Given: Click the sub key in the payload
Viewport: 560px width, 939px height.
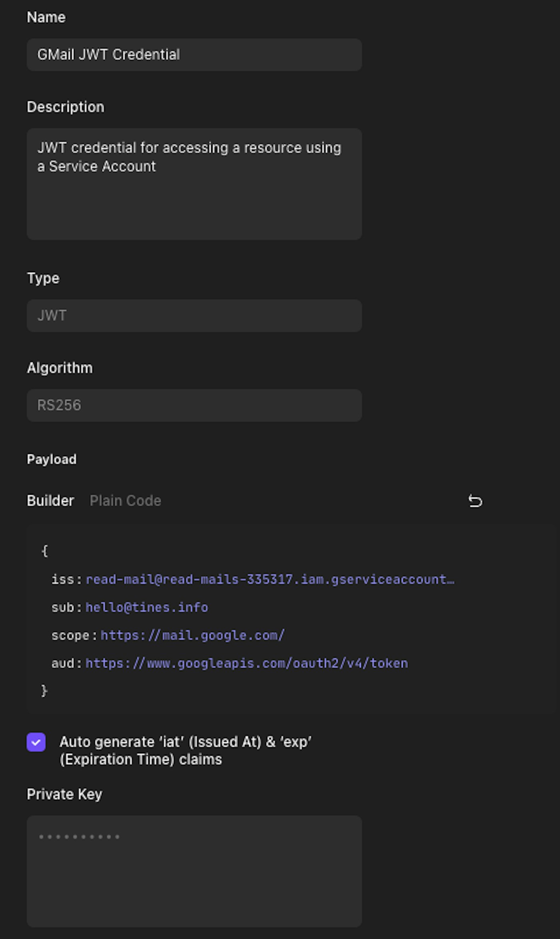Looking at the screenshot, I should tap(63, 608).
